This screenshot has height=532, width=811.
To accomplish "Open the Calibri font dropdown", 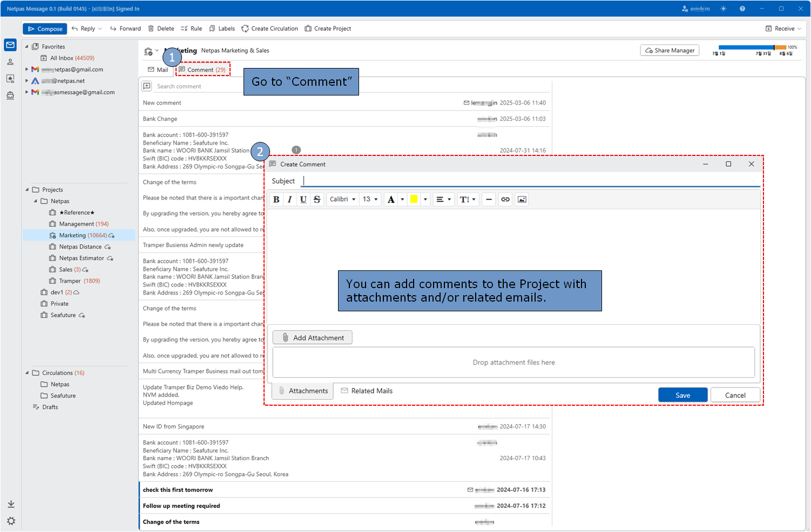I will tap(342, 199).
